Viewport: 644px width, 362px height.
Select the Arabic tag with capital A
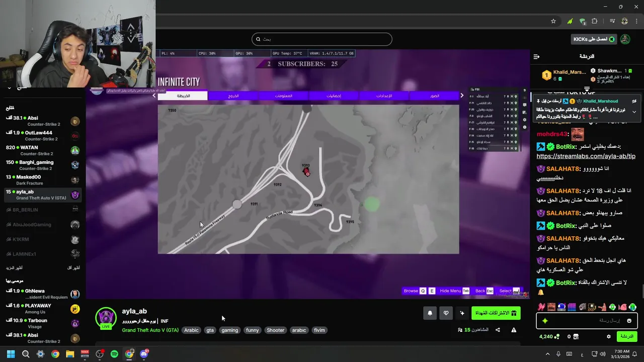191,330
